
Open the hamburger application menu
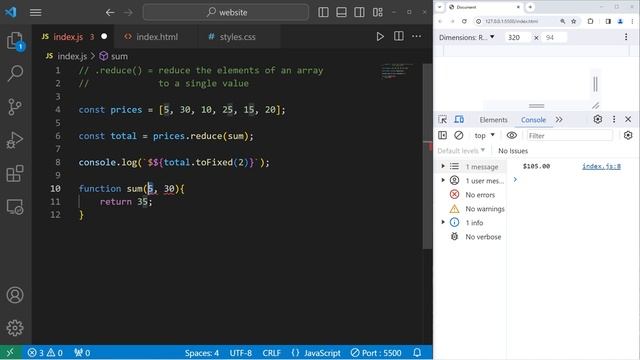click(36, 12)
